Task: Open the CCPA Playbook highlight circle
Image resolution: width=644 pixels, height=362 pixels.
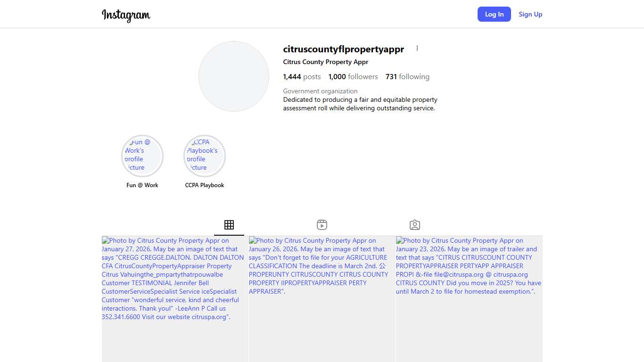Action: (x=205, y=156)
